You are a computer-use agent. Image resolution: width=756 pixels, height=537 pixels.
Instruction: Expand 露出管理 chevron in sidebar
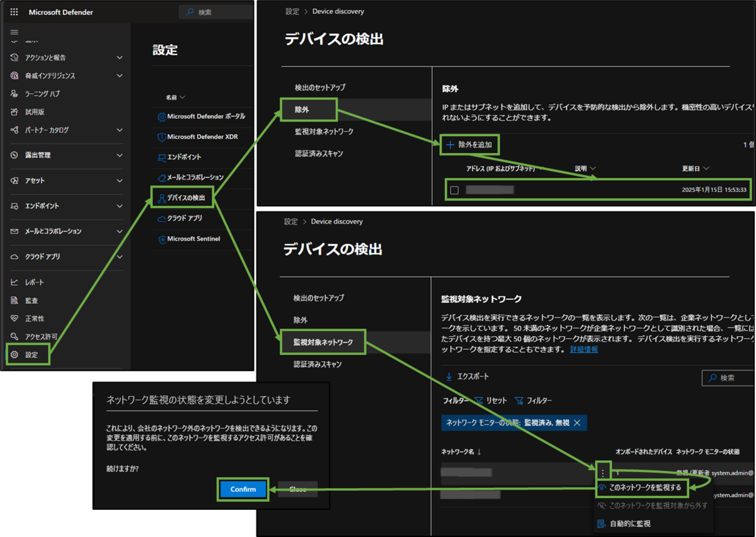point(120,155)
